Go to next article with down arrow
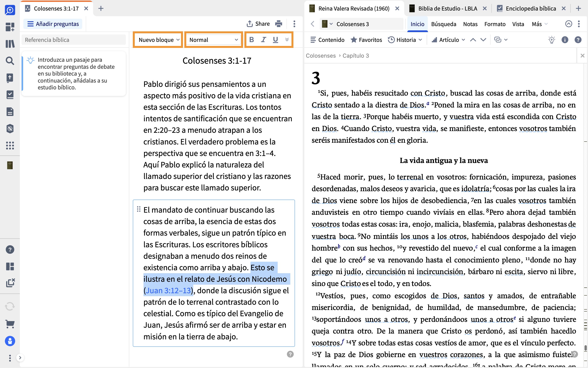The width and height of the screenshot is (588, 368). tap(483, 40)
